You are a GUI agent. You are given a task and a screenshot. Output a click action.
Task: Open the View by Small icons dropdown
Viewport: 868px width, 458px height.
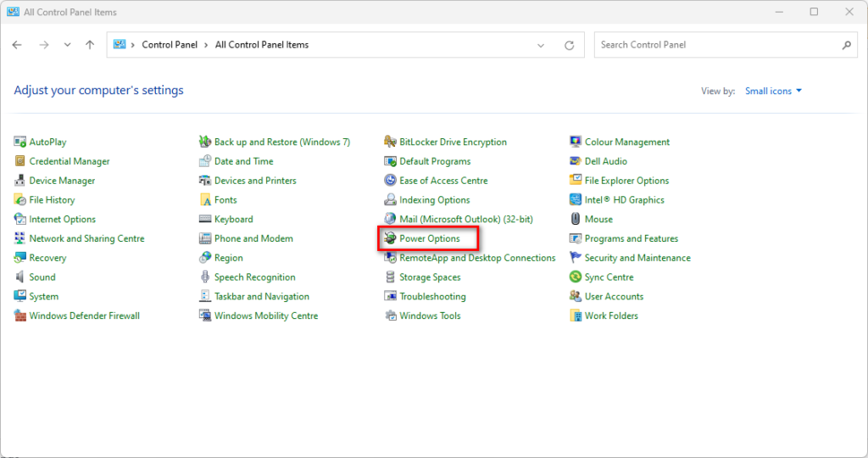[x=773, y=91]
